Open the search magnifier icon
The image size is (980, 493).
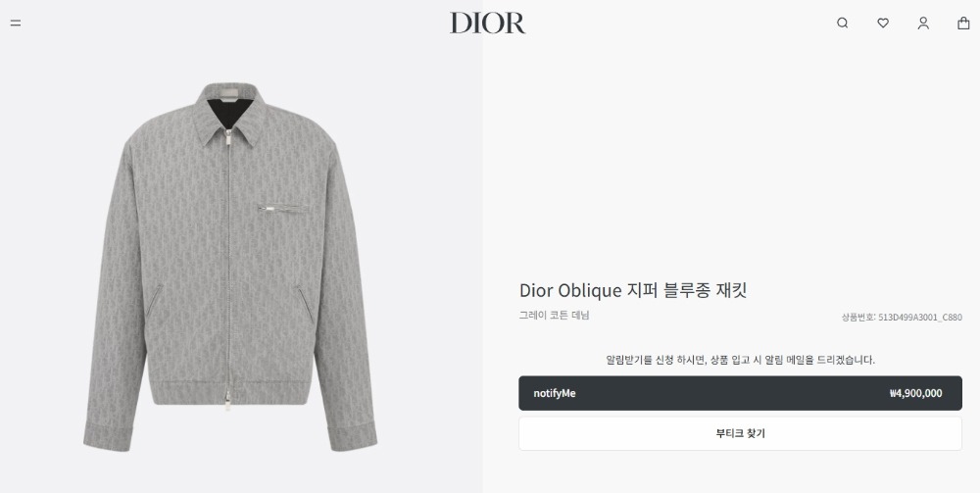click(843, 24)
